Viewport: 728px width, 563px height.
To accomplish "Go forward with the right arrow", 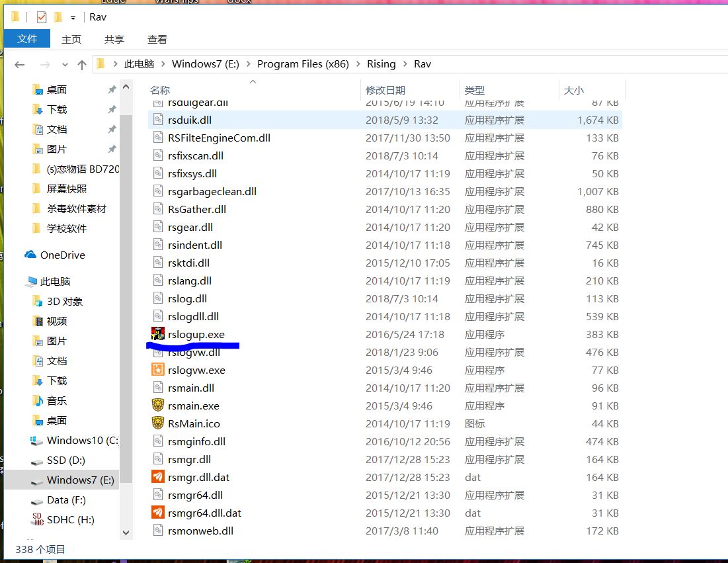I will 45,65.
